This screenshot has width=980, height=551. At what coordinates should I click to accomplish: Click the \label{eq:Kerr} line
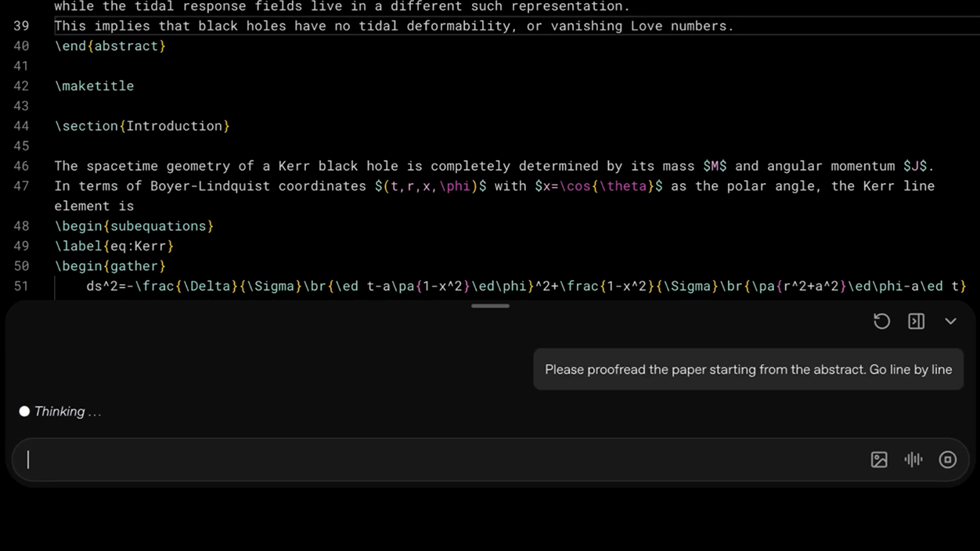[x=113, y=246]
